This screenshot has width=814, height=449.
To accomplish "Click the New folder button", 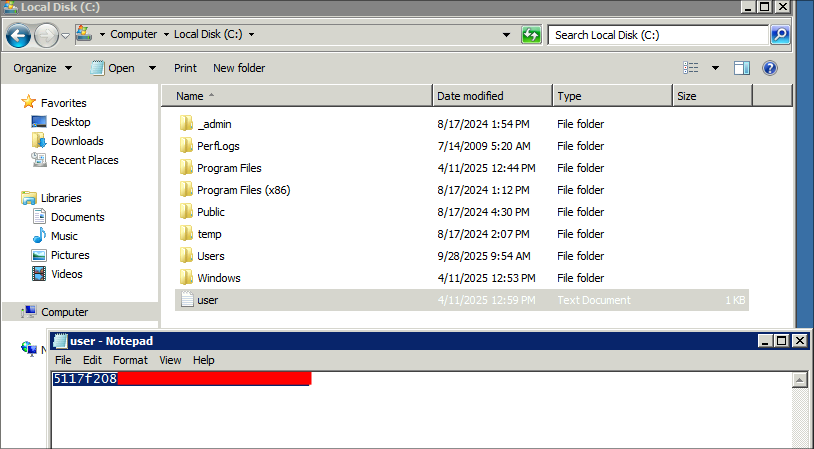I will 239,68.
